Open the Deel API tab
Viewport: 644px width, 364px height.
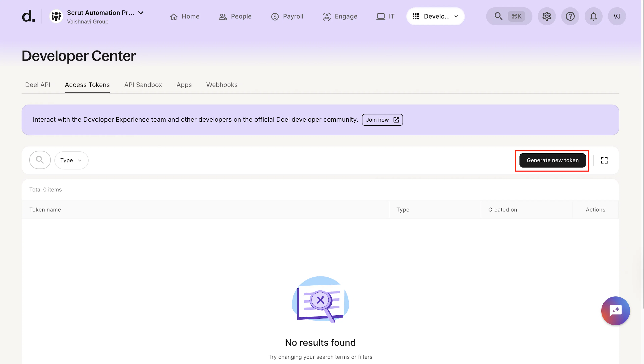point(38,85)
